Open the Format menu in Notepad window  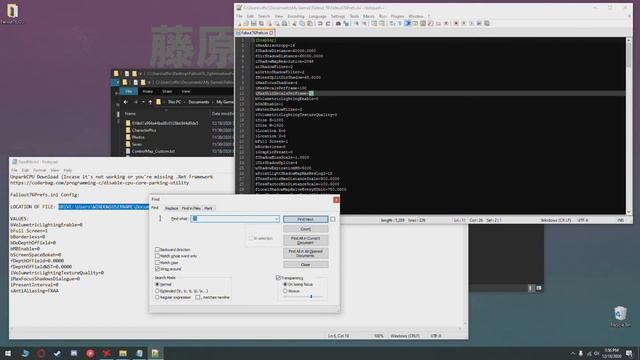[x=40, y=170]
